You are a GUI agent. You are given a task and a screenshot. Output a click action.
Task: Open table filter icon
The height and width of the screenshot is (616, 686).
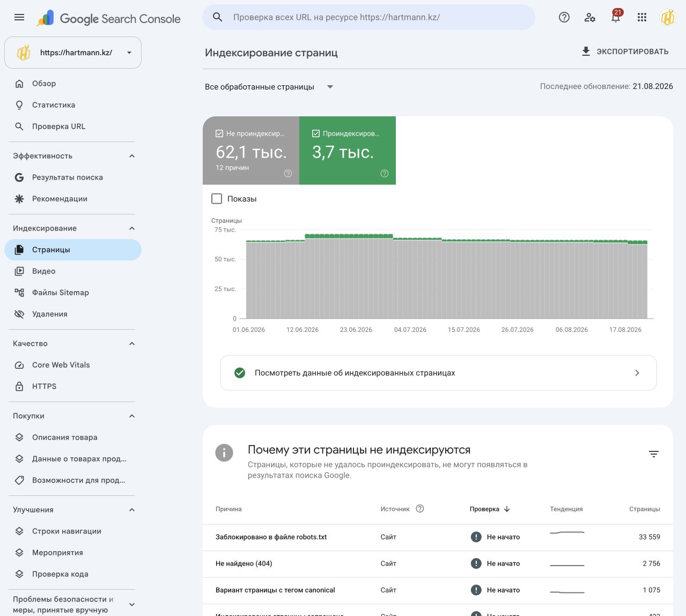point(654,454)
